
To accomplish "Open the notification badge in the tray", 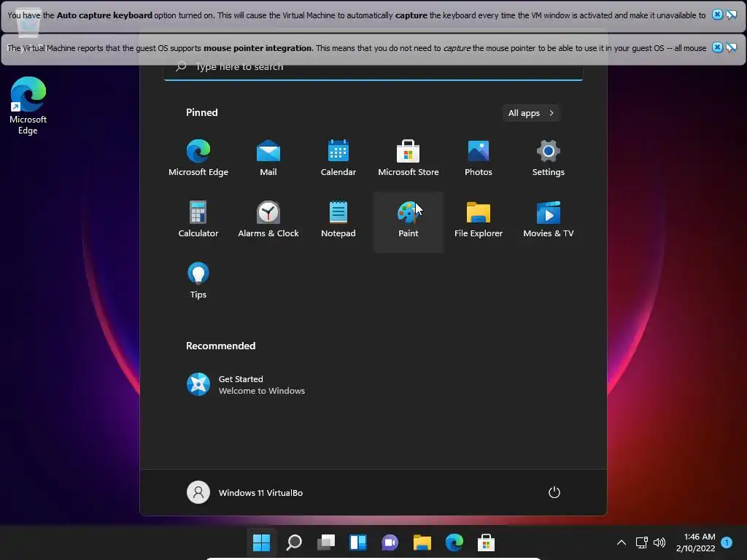I will tap(727, 542).
